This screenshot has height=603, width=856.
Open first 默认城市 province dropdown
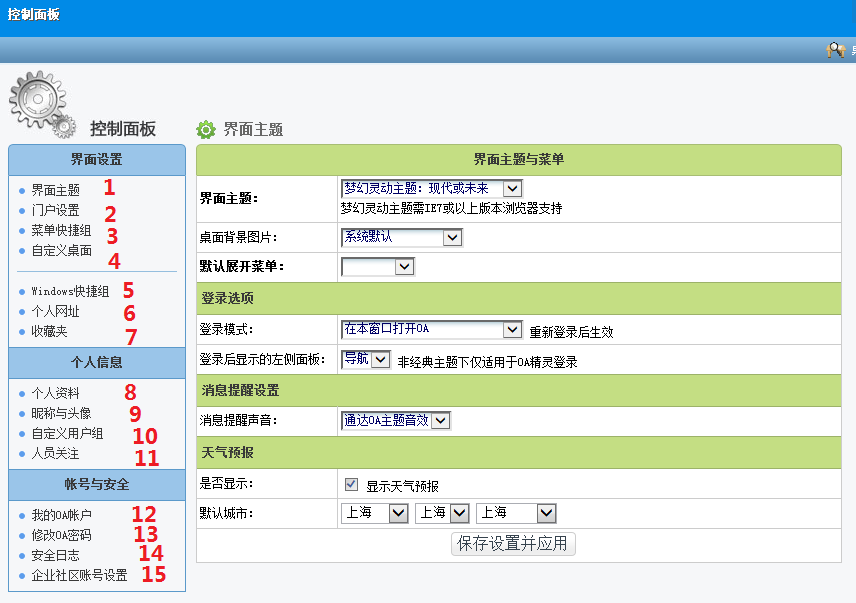click(x=375, y=513)
